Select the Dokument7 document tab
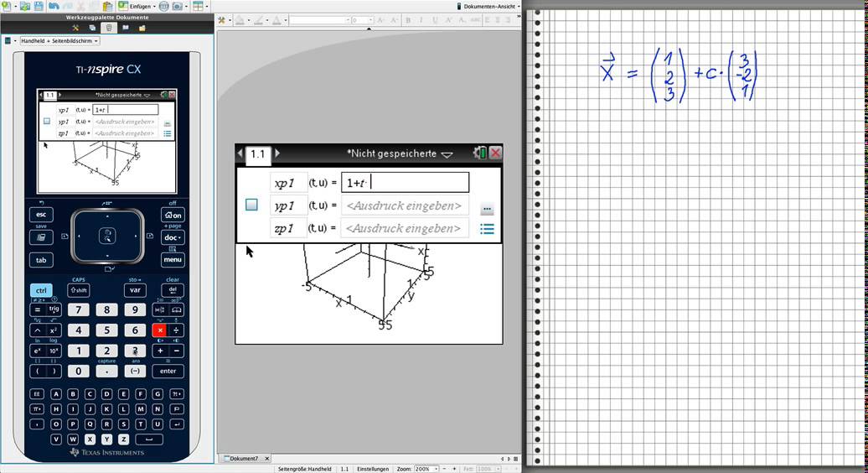The height and width of the screenshot is (473, 868). [244, 459]
